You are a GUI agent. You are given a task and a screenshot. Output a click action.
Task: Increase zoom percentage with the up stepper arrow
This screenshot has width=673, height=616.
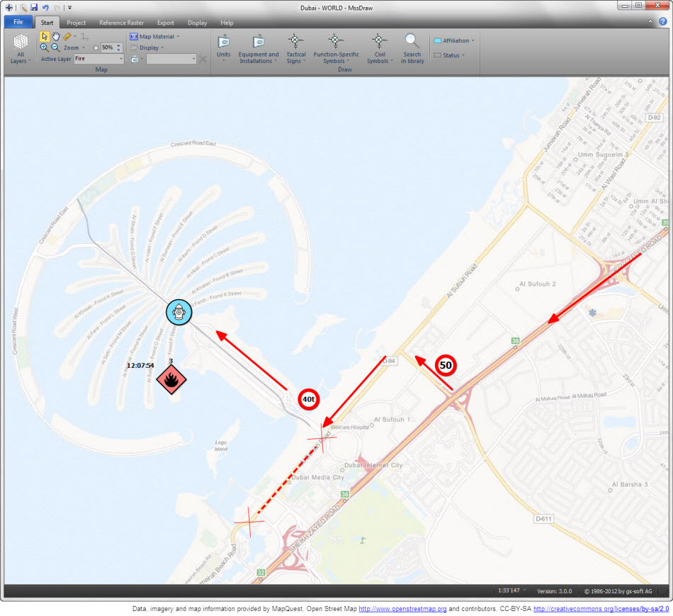(x=118, y=44)
